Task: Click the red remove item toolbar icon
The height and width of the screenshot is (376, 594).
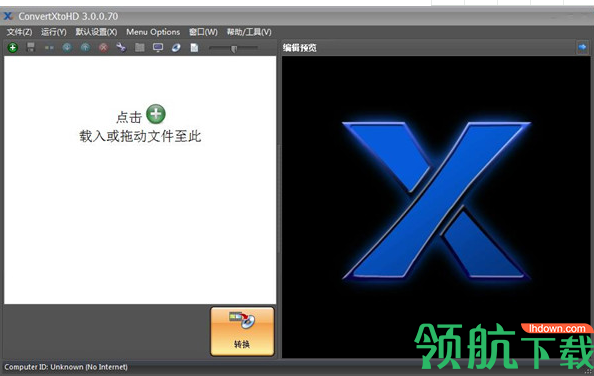Action: tap(103, 47)
